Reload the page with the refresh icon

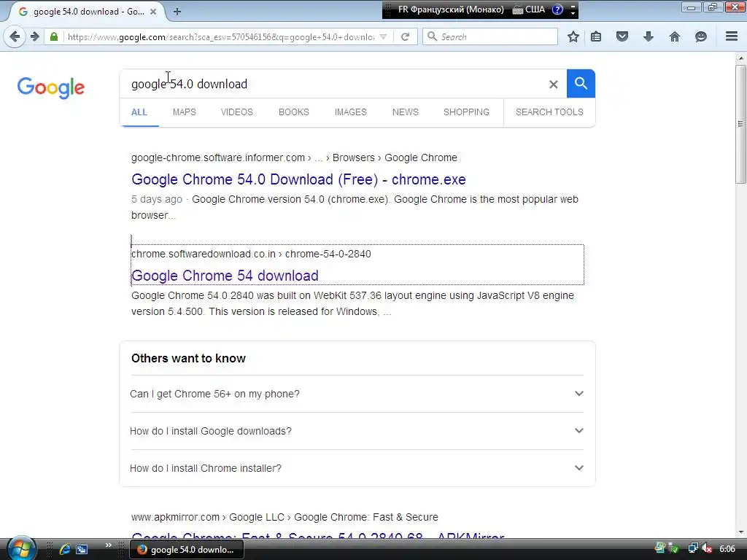[x=405, y=36]
